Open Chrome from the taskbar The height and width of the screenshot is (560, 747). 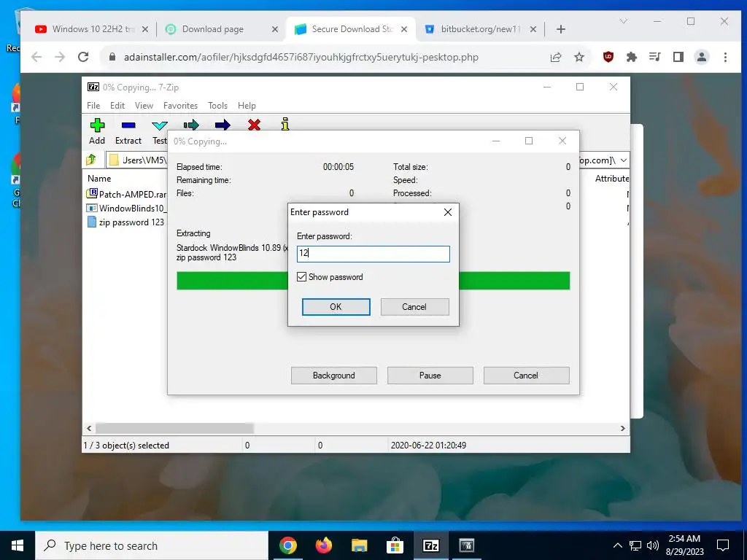(287, 545)
